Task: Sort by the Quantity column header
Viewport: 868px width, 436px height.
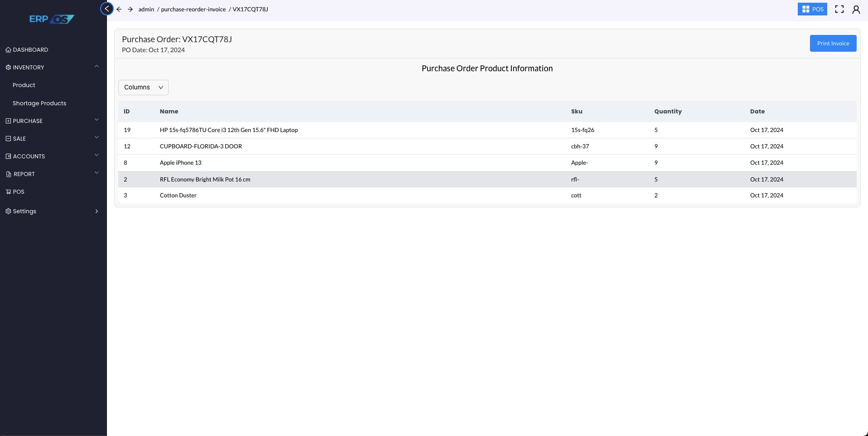Action: (x=668, y=112)
